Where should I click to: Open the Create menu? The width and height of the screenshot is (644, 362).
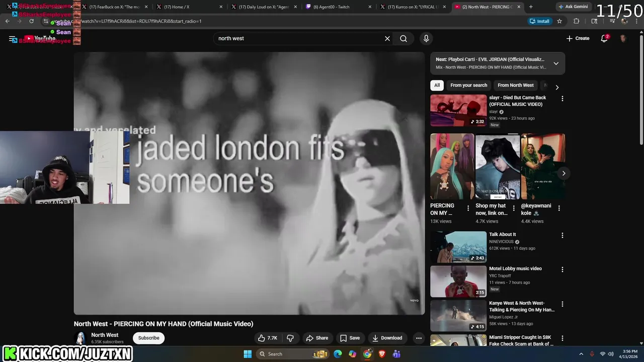[x=578, y=39]
